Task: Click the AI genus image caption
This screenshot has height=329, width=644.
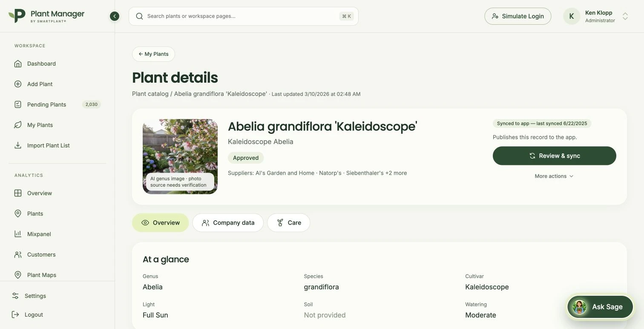Action: coord(180,182)
